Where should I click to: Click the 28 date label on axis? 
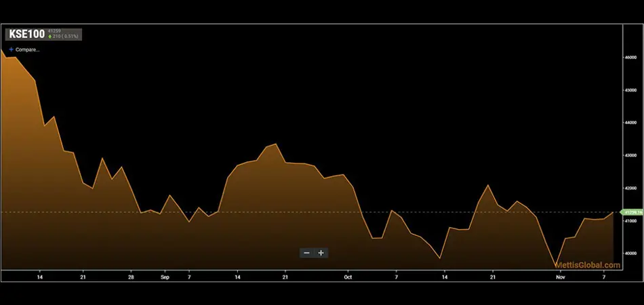click(131, 277)
